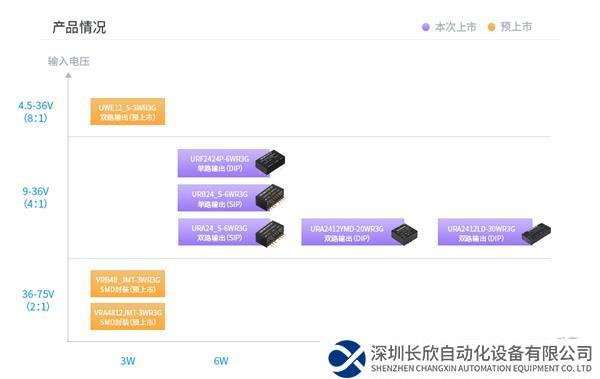
Task: Click the 4.5-36V (8:1) axis label
Action: click(x=36, y=111)
